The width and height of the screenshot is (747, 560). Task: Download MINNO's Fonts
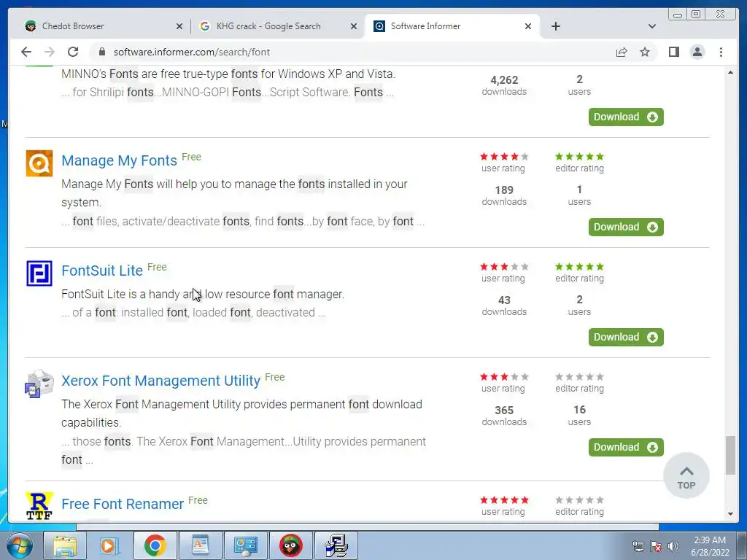pyautogui.click(x=626, y=117)
